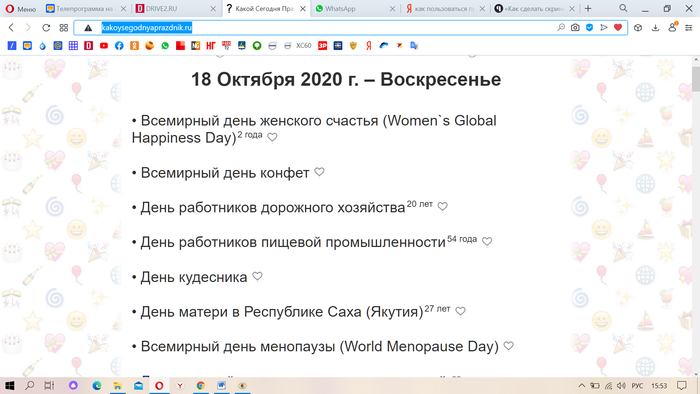This screenshot has width=700, height=394.
Task: Show hidden system tray icons
Action: (x=581, y=386)
